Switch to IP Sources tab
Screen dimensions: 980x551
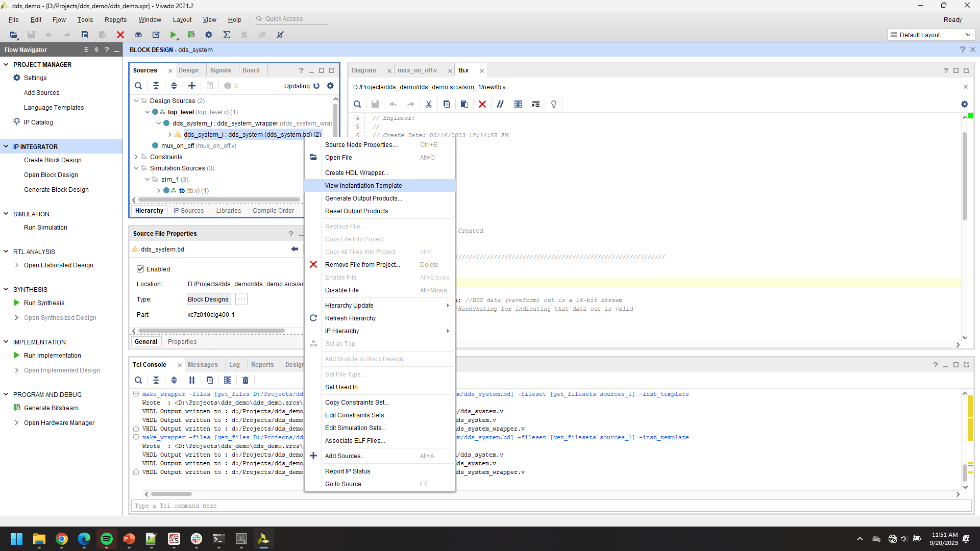(x=188, y=211)
